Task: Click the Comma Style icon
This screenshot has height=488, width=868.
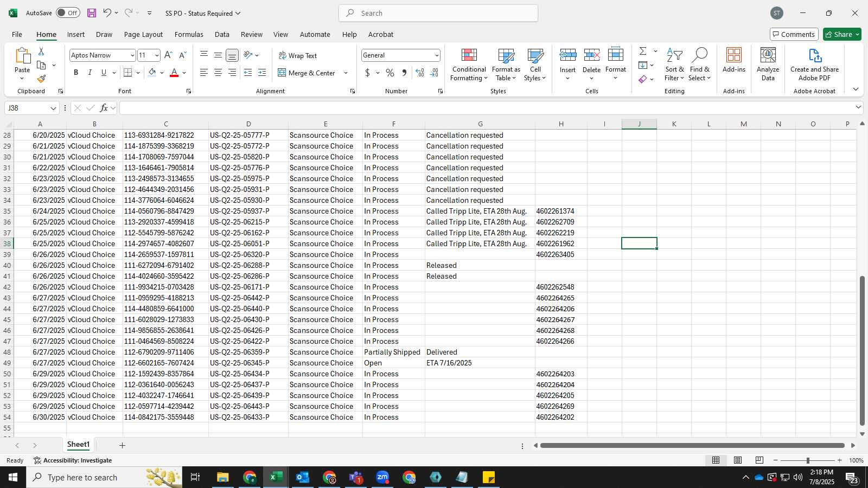Action: tap(404, 73)
